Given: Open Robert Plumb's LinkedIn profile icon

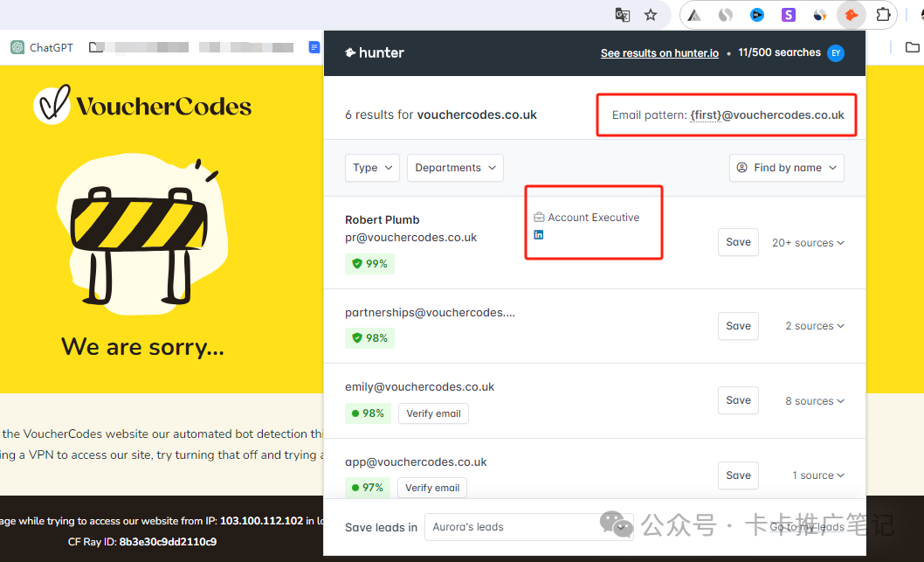Looking at the screenshot, I should pyautogui.click(x=539, y=235).
